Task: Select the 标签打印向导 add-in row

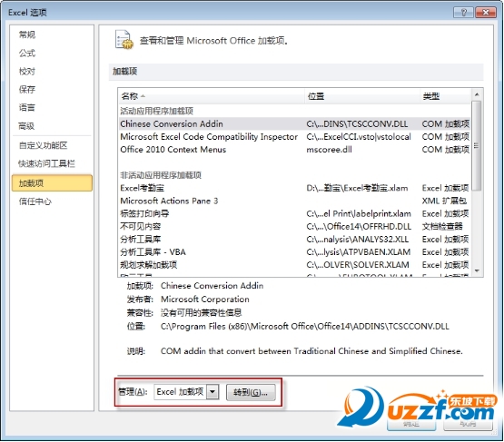Action: pyautogui.click(x=294, y=214)
